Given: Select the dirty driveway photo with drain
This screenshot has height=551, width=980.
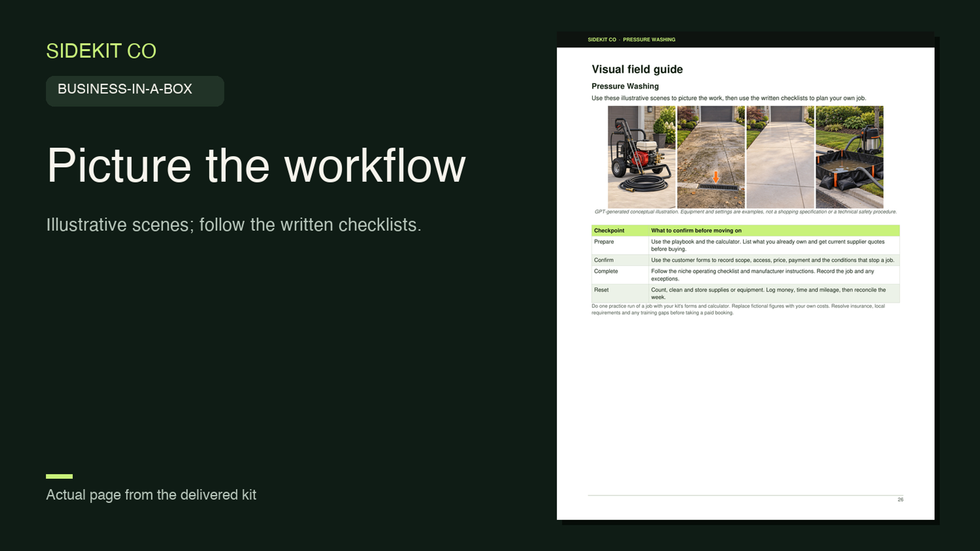Looking at the screenshot, I should tap(711, 157).
